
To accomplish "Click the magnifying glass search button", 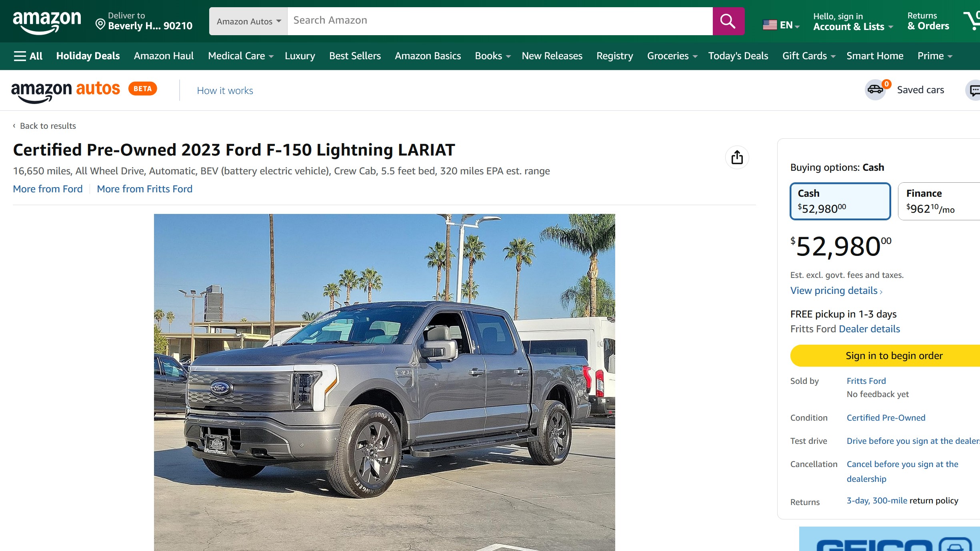I will [x=728, y=21].
